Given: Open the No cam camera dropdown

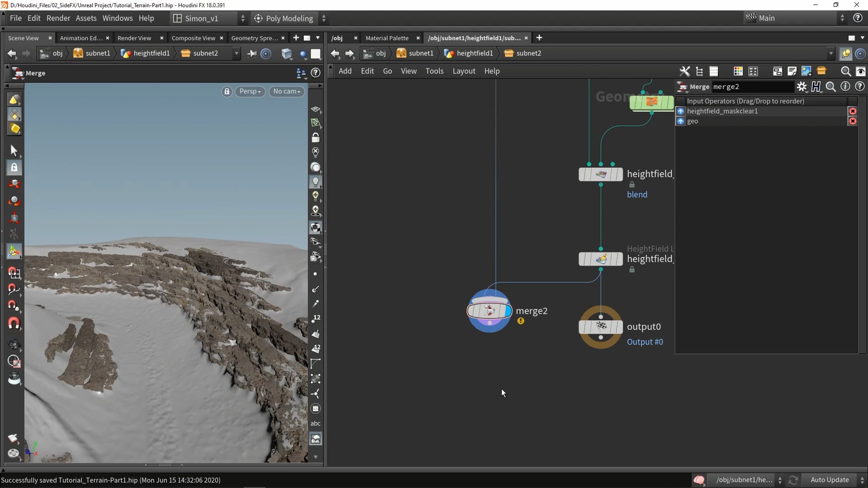Looking at the screenshot, I should [287, 91].
